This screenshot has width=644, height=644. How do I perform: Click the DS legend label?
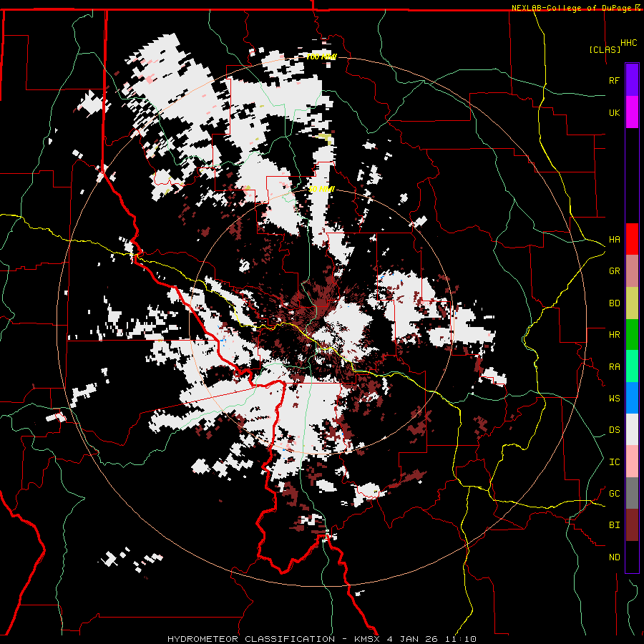click(614, 429)
